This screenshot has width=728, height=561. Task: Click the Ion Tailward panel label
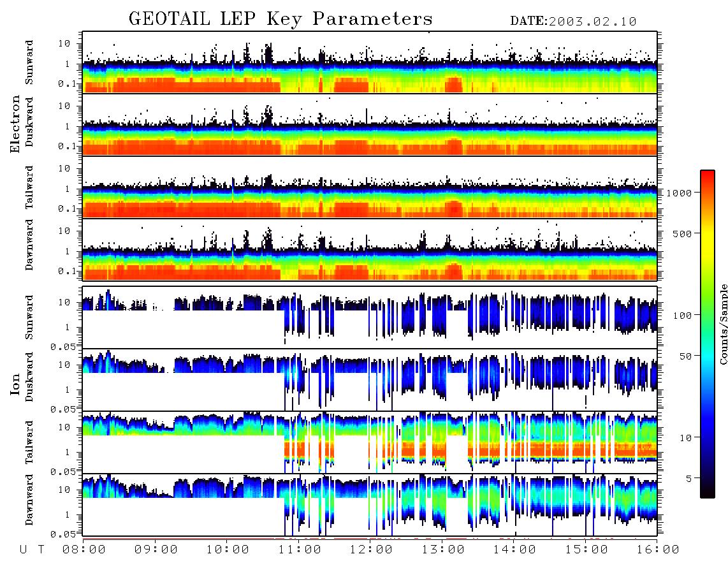coord(29,442)
